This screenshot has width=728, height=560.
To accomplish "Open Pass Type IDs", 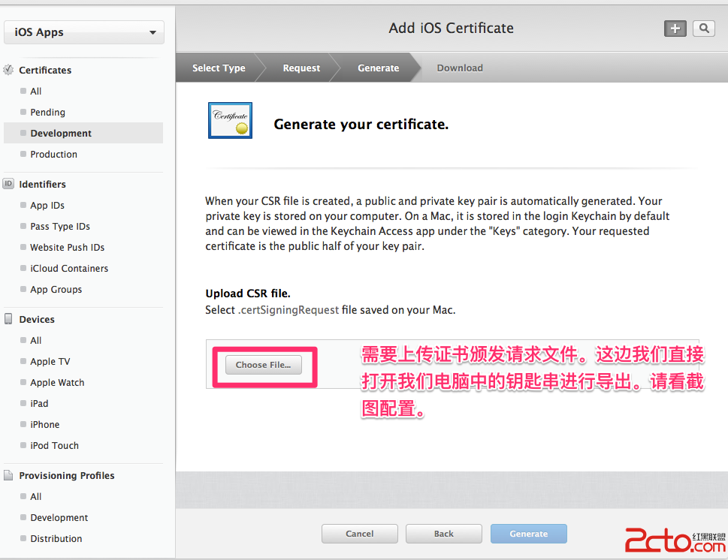I will click(60, 226).
